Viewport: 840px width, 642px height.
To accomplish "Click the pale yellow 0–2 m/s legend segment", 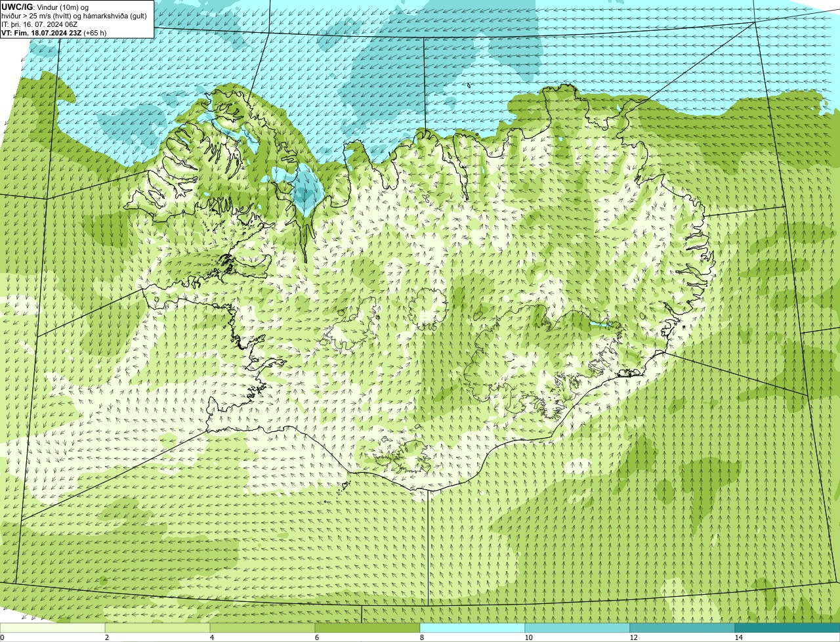I will point(52,628).
